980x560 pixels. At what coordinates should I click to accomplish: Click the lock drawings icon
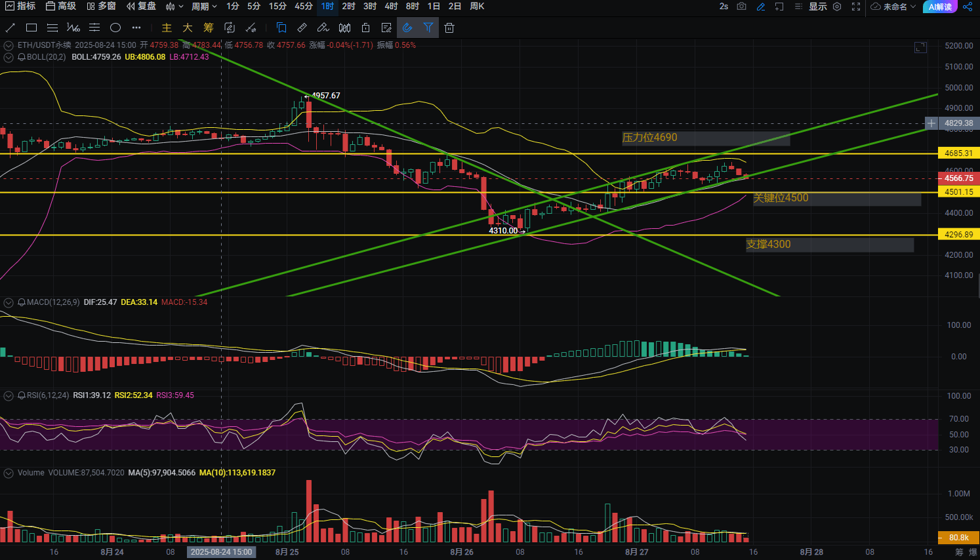365,28
